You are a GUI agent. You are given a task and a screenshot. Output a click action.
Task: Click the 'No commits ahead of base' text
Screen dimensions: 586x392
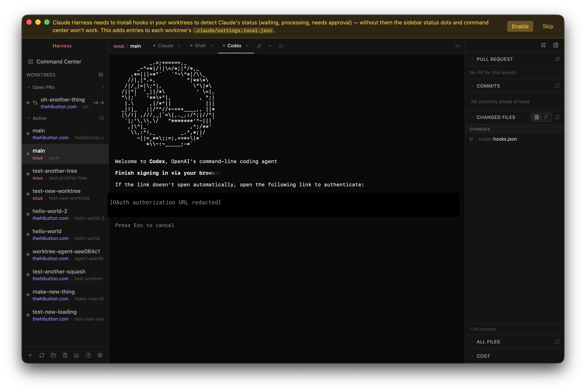pos(500,101)
